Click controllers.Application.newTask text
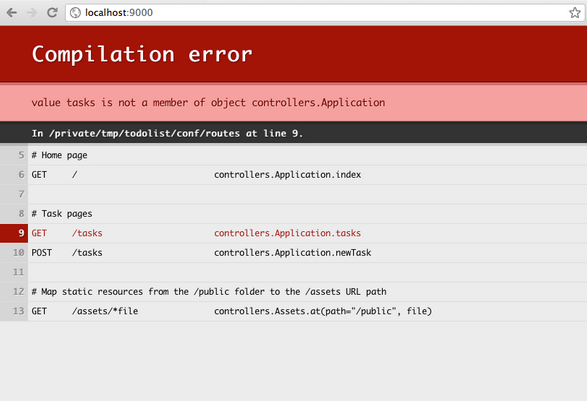The width and height of the screenshot is (587, 401). click(293, 253)
